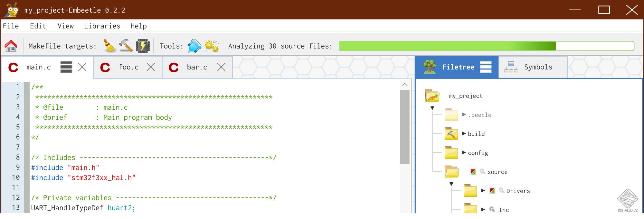The width and height of the screenshot is (644, 219).
Task: Switch to the foo.c tab
Action: coord(128,67)
